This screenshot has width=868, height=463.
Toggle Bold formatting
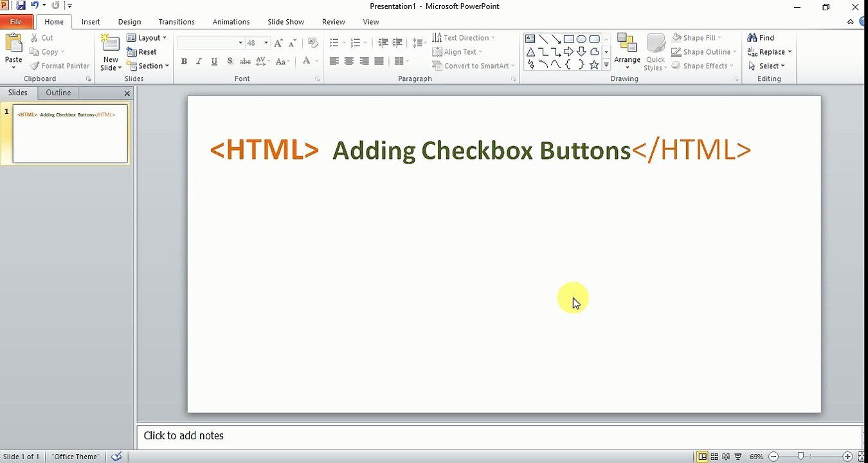pyautogui.click(x=184, y=61)
